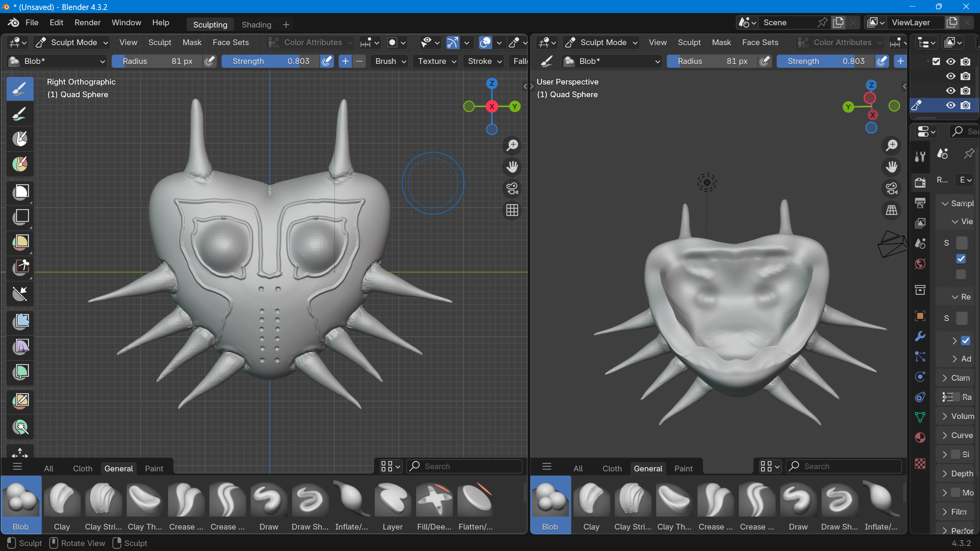Open the Render menu
Screen dimensions: 980x551
[87, 23]
